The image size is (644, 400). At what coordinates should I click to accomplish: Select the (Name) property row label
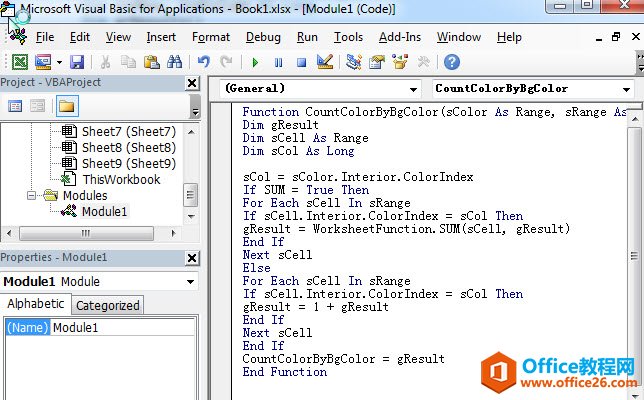point(28,328)
